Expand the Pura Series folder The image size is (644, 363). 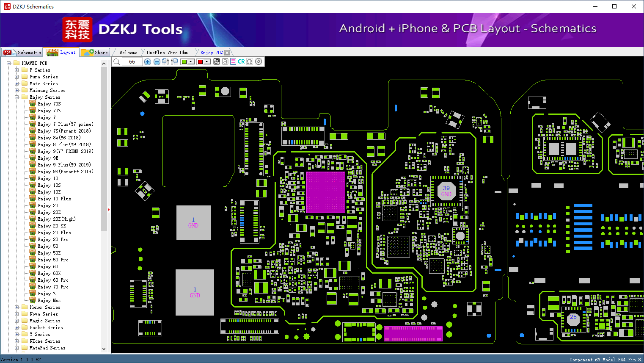pyautogui.click(x=17, y=77)
